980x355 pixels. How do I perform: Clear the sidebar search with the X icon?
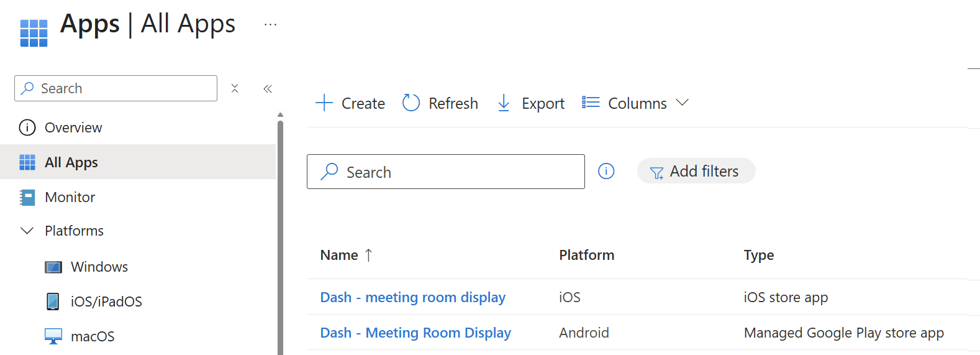(235, 88)
